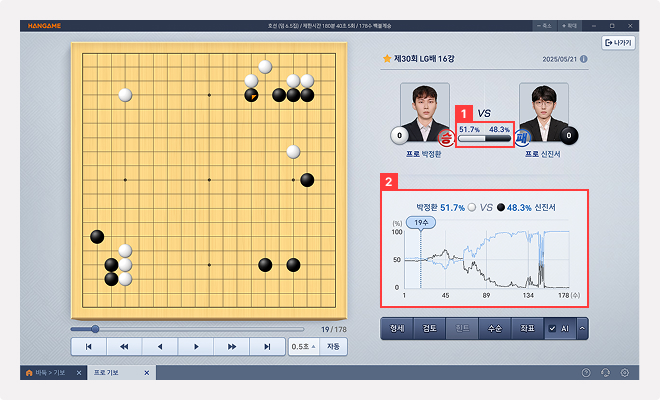Click the black captured-stones counter showing 0
Viewport: 660px width, 400px height.
click(x=569, y=135)
